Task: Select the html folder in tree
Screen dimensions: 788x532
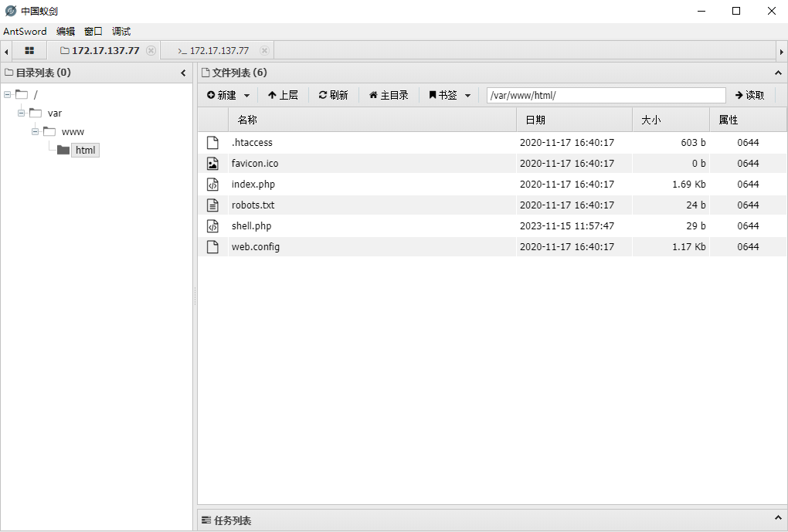Action: (85, 151)
